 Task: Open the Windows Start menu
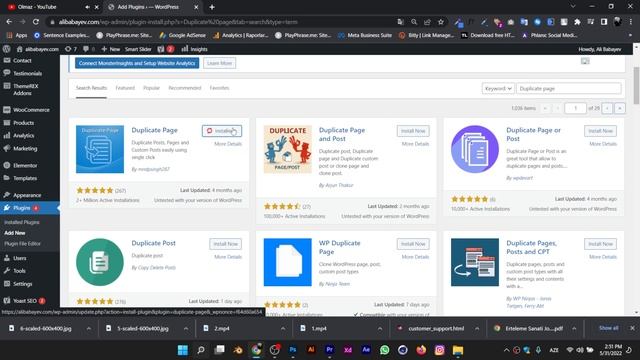[x=183, y=350]
